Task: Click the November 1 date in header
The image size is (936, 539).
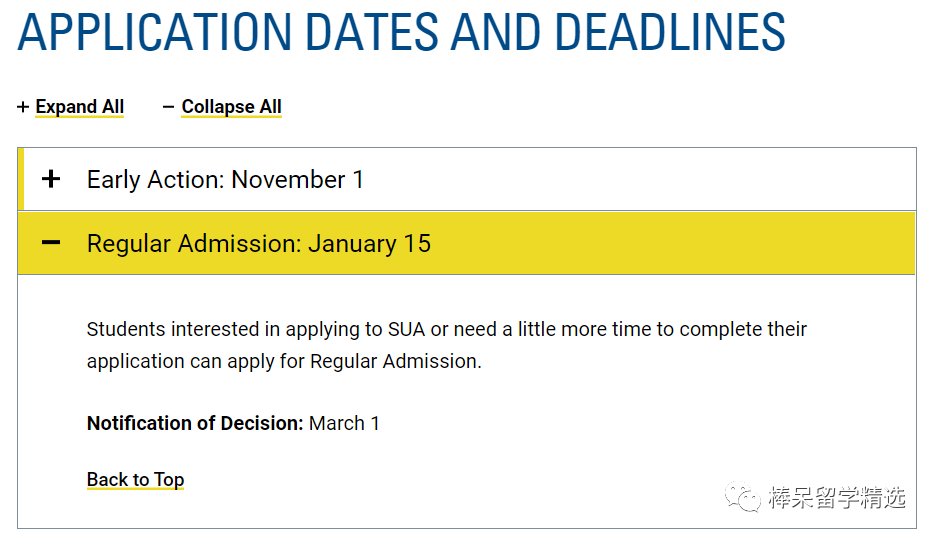Action: click(x=297, y=180)
